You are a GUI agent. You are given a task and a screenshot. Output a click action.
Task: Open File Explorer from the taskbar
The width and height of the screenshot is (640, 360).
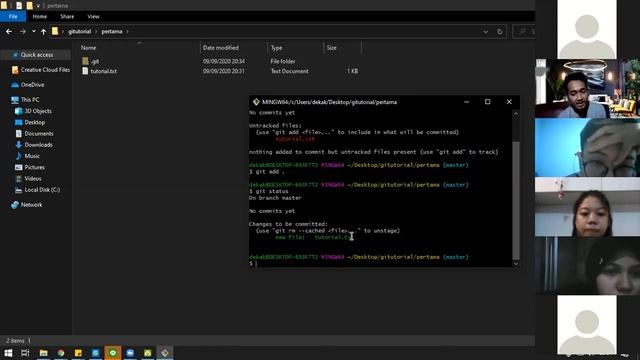pos(43,353)
